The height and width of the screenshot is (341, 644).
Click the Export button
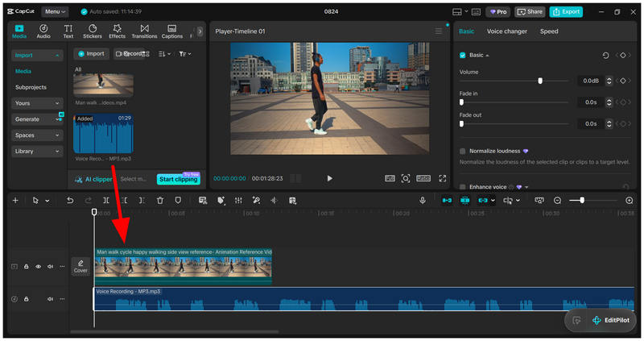click(x=567, y=12)
